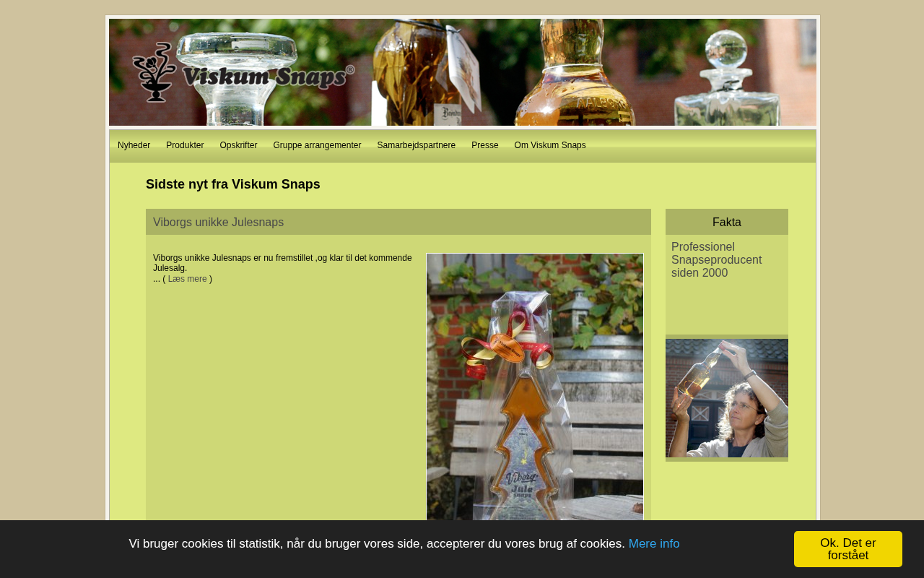This screenshot has height=578, width=924.
Task: Click the Mere info cookie link
Action: pos(654,543)
